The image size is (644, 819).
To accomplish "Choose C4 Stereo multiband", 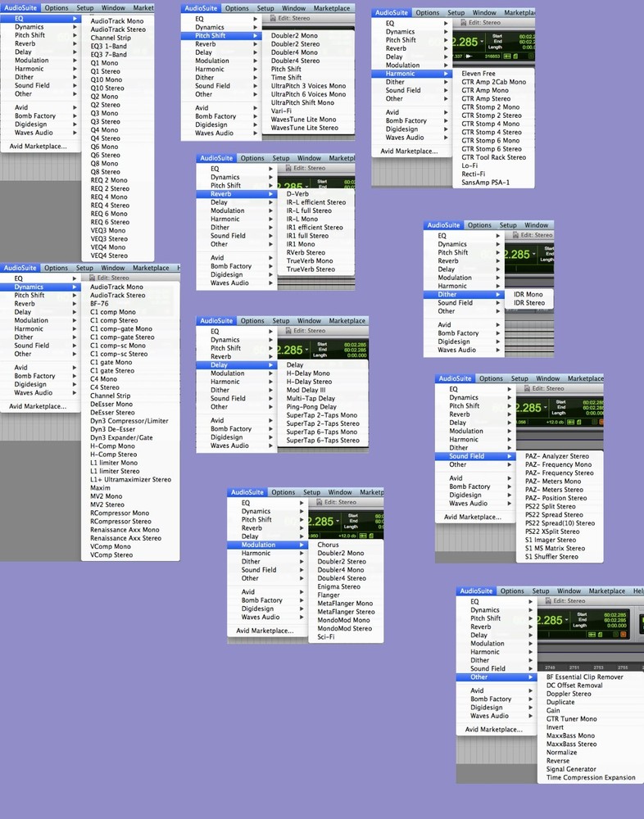I will [105, 387].
